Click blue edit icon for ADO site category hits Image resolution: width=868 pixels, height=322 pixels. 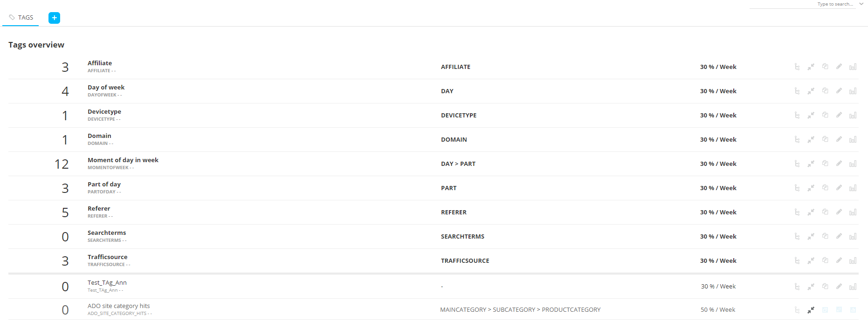[839, 310]
